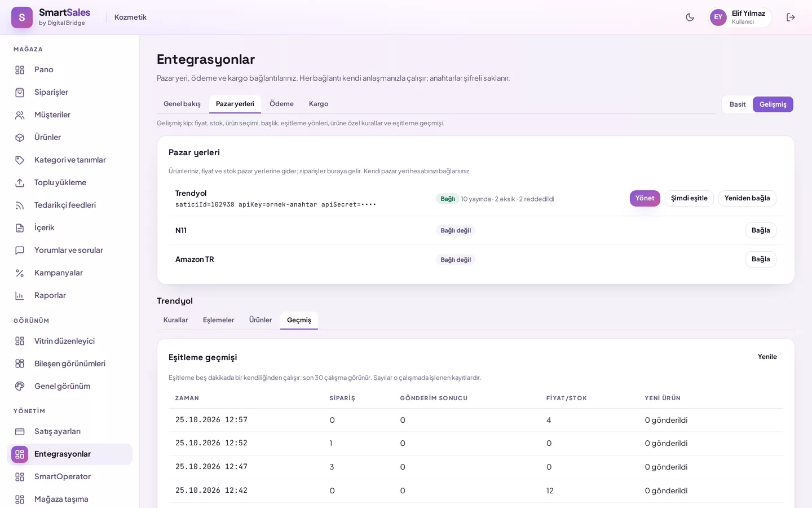812x508 pixels.
Task: Click the Yönet button for Trendyol
Action: coord(645,199)
